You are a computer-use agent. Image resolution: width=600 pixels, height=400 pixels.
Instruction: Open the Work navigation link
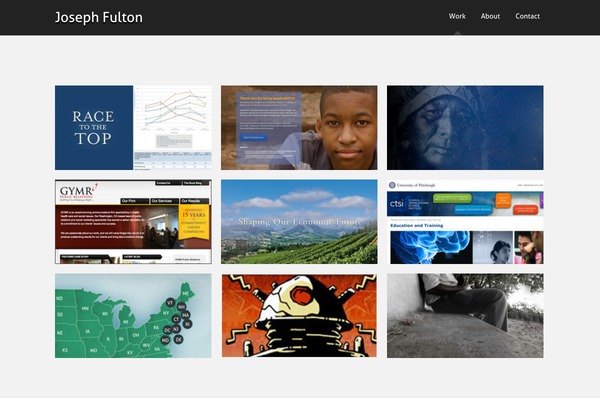click(457, 16)
